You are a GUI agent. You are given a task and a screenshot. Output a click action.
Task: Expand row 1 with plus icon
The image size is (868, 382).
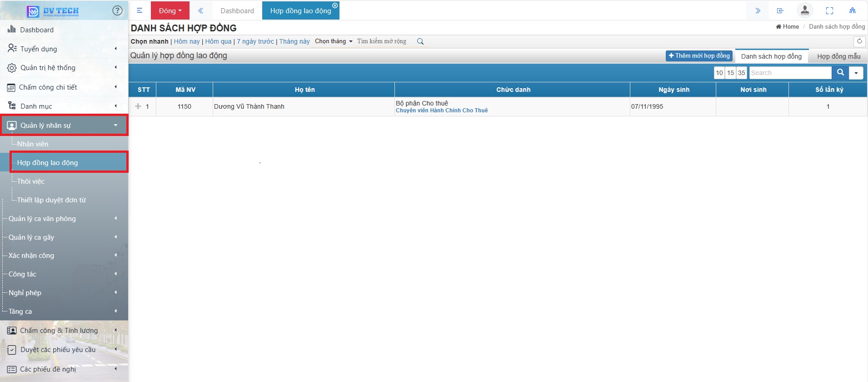tap(138, 106)
